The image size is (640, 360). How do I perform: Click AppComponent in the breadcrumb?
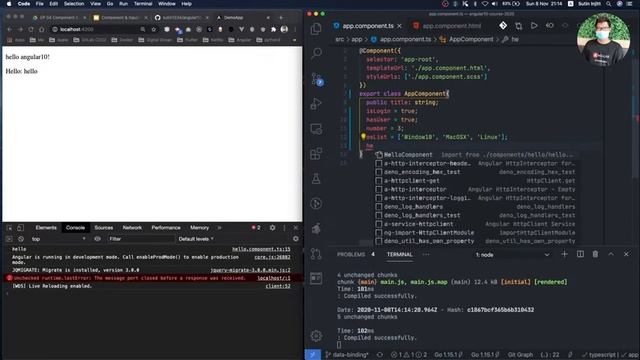tap(471, 39)
